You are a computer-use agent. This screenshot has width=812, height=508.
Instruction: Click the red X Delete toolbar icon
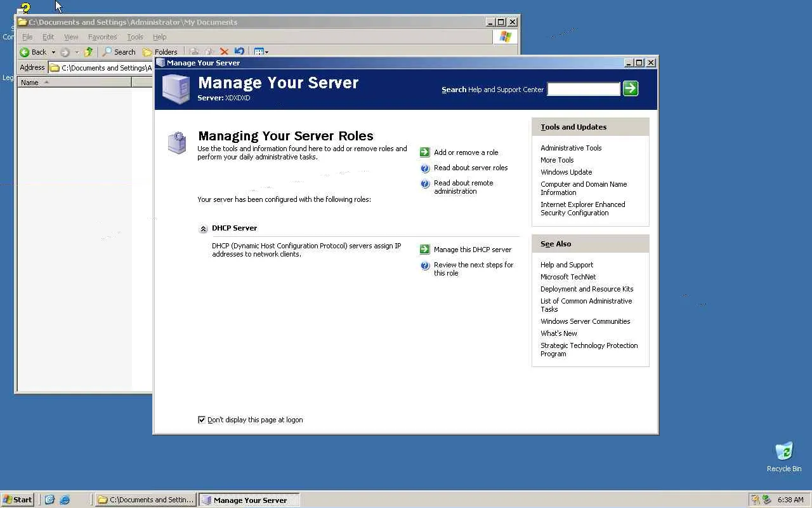click(x=224, y=52)
